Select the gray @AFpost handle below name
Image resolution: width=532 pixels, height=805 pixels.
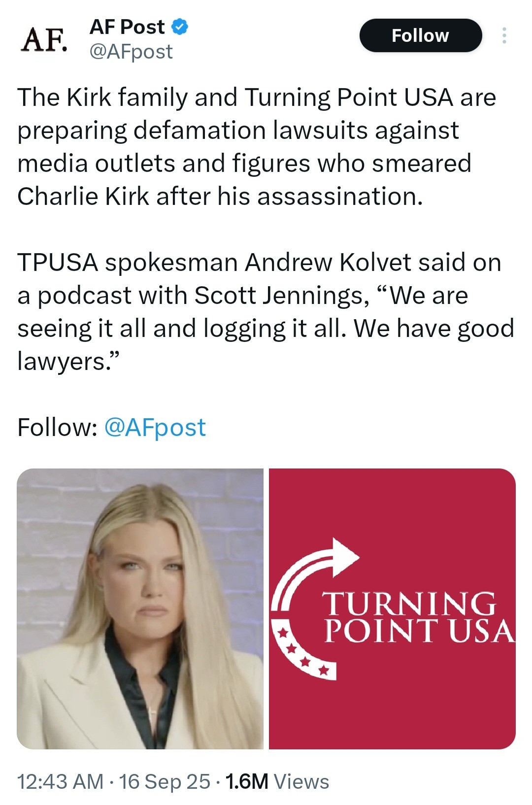click(131, 52)
